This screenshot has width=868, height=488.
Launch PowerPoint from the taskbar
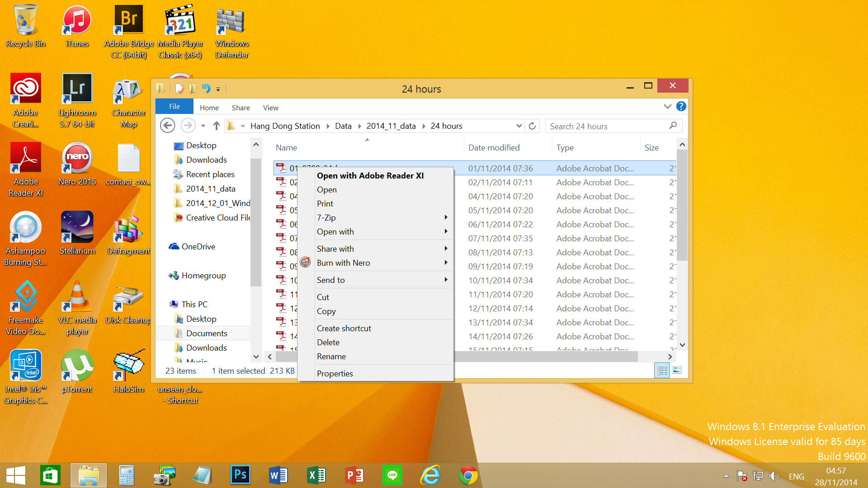pyautogui.click(x=354, y=475)
